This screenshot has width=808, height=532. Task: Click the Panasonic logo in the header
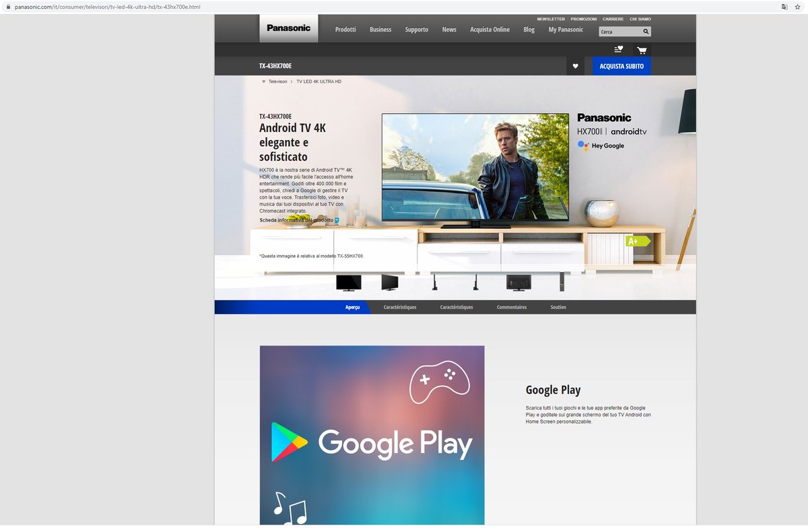click(289, 28)
